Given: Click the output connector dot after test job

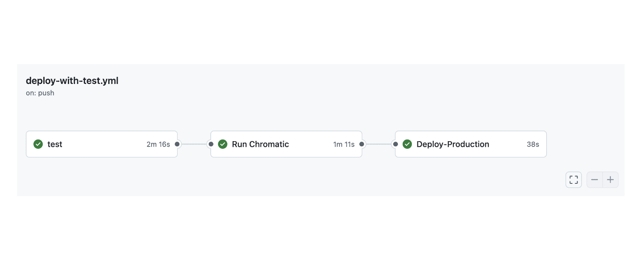Looking at the screenshot, I should [177, 144].
